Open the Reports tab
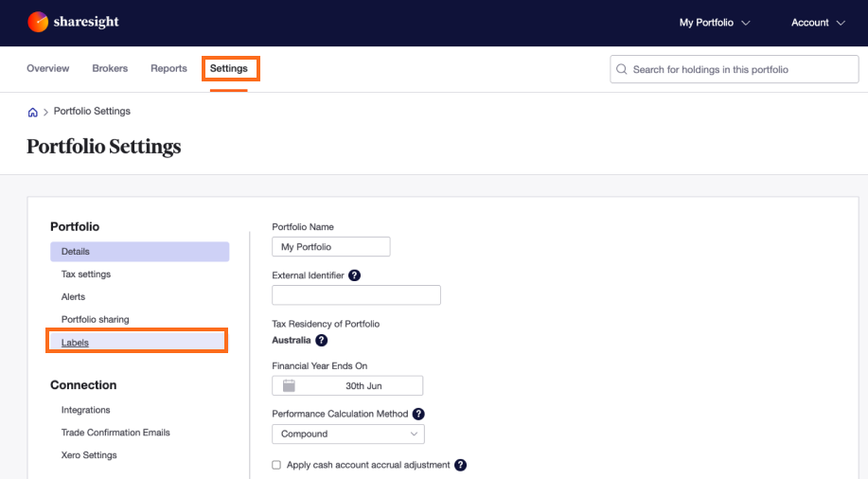868x479 pixels. tap(168, 68)
